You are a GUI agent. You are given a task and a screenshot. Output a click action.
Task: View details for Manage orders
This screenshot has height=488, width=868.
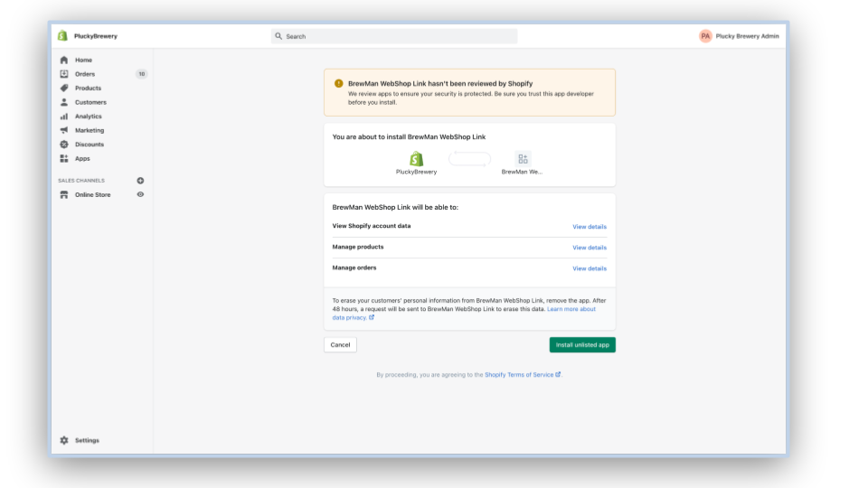pos(589,269)
